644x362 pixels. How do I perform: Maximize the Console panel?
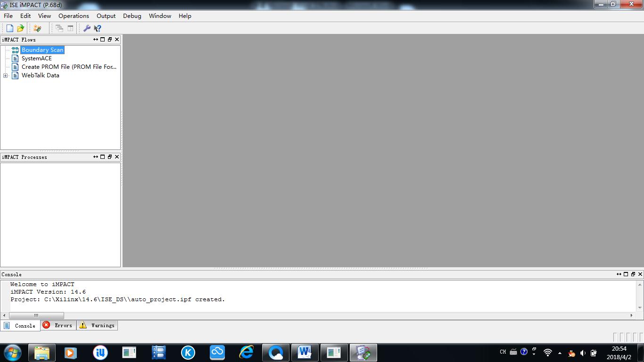click(626, 274)
